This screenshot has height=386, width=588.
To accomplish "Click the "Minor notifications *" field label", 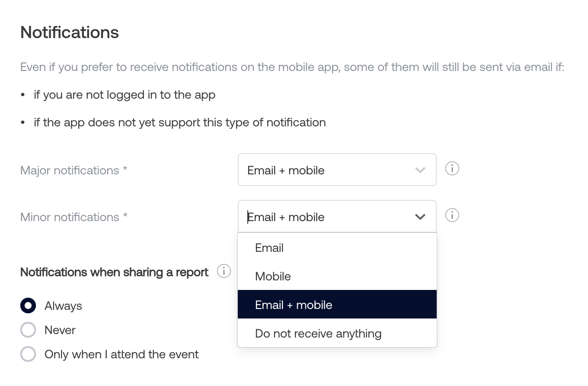I will point(73,217).
